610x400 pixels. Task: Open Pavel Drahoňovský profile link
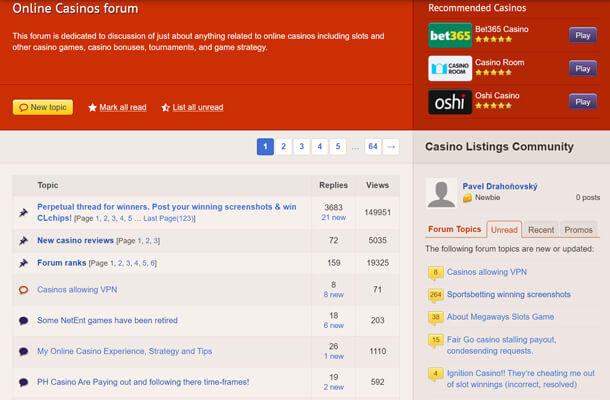500,186
